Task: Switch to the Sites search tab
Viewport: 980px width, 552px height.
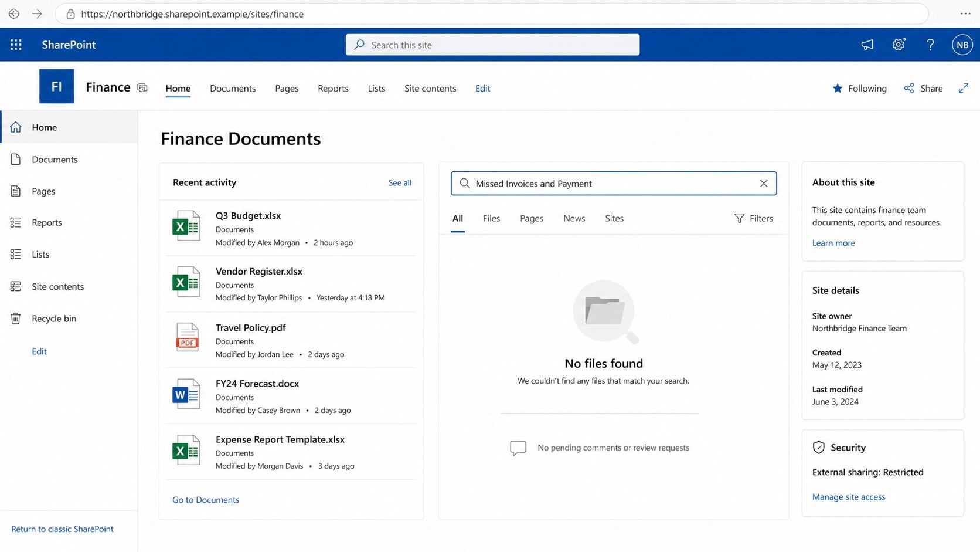Action: pos(614,218)
